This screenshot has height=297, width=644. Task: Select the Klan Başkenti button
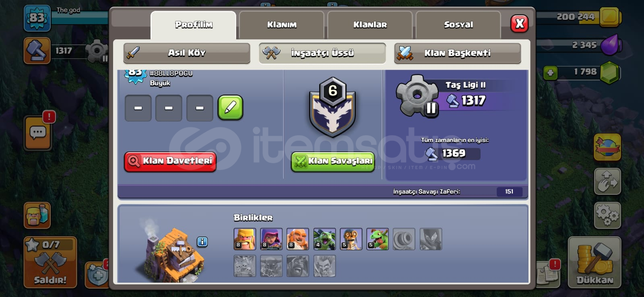coord(457,53)
